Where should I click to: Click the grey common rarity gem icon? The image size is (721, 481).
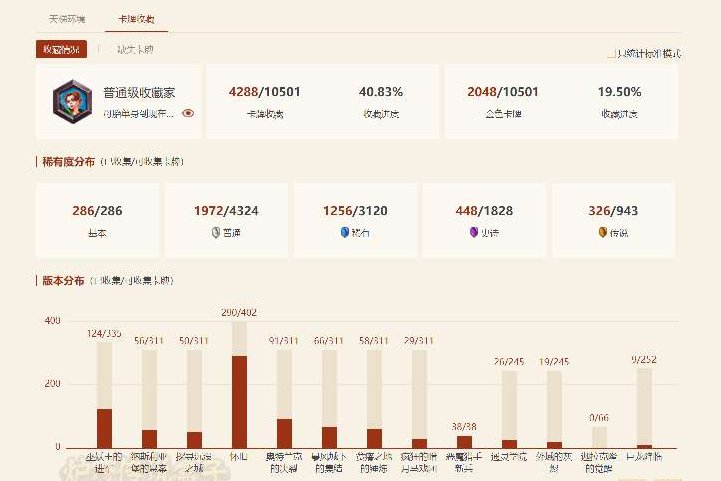pos(216,233)
